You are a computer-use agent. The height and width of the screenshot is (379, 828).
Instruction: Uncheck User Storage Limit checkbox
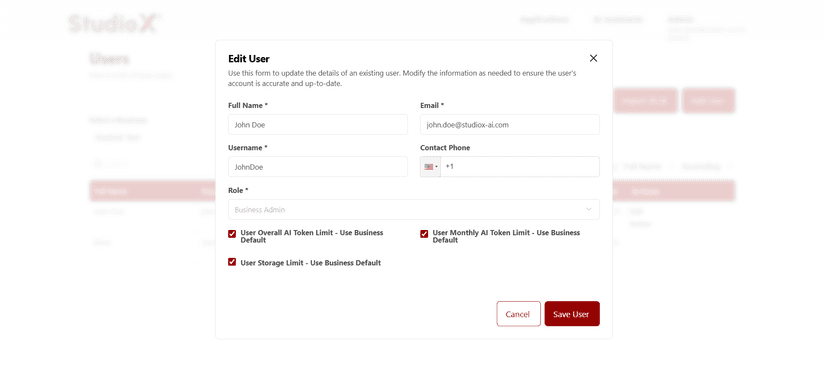pyautogui.click(x=232, y=262)
